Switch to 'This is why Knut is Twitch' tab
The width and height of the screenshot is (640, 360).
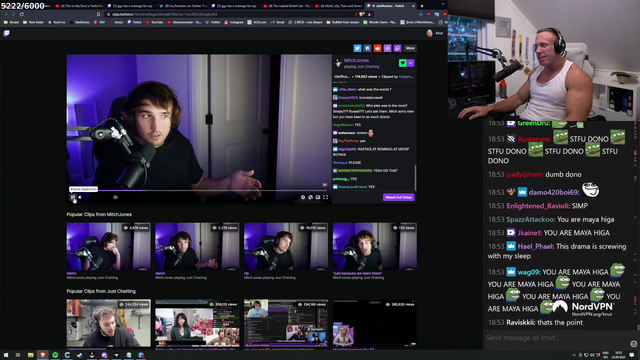tap(80, 6)
